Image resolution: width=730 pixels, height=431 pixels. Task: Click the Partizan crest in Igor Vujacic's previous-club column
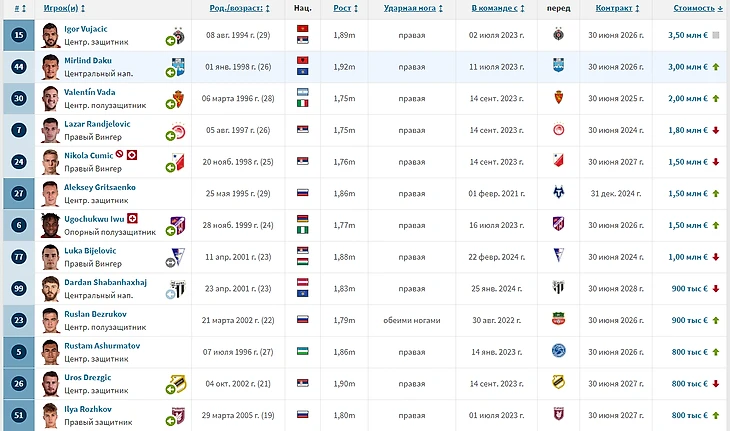(x=558, y=35)
